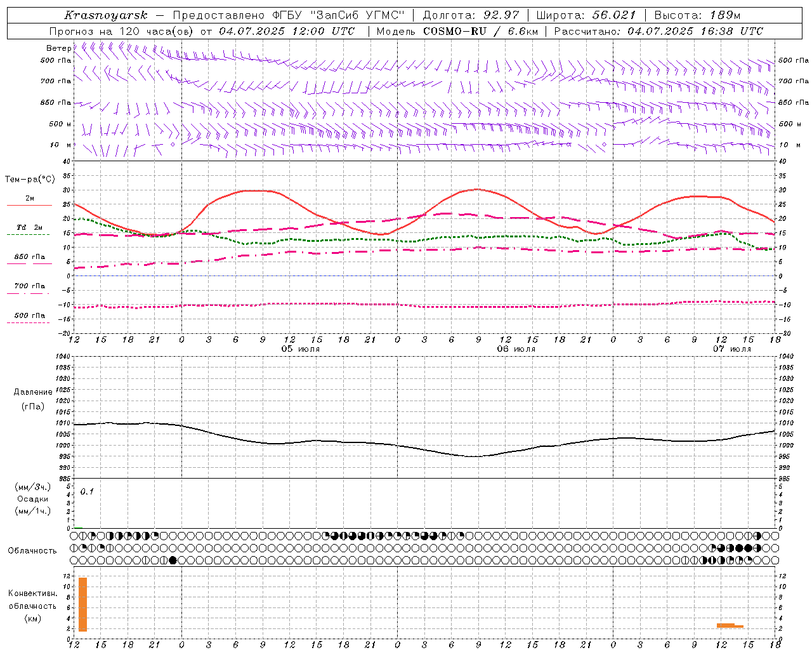The width and height of the screenshot is (812, 650).
Task: Click the 'Предоставлено ФГБУ "ЗапСиб УГМС"' provider text
Action: (x=289, y=15)
